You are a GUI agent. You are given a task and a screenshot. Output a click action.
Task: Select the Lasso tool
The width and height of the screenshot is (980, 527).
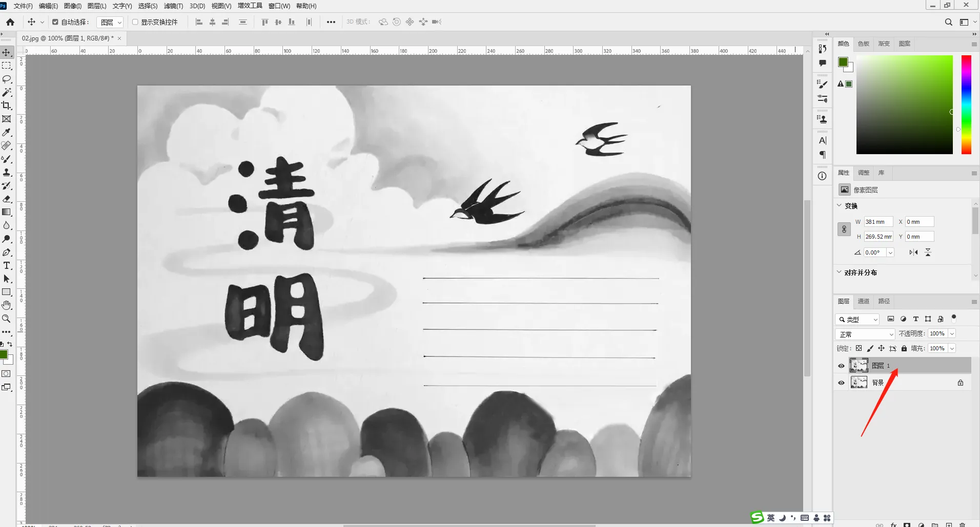[x=7, y=79]
